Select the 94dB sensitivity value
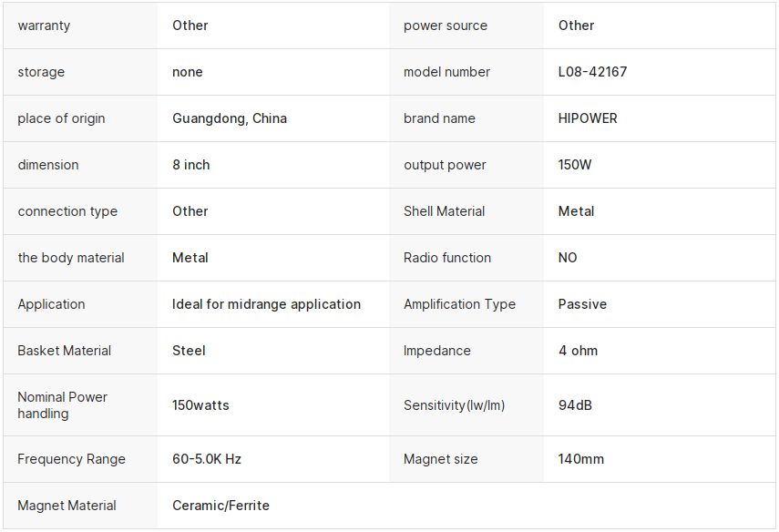The height and width of the screenshot is (532, 779). tap(575, 405)
